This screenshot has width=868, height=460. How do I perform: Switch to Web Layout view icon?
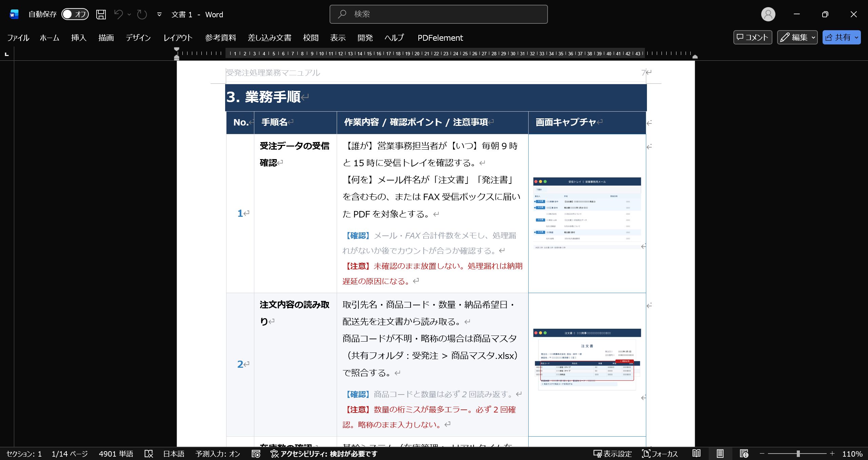coord(744,454)
